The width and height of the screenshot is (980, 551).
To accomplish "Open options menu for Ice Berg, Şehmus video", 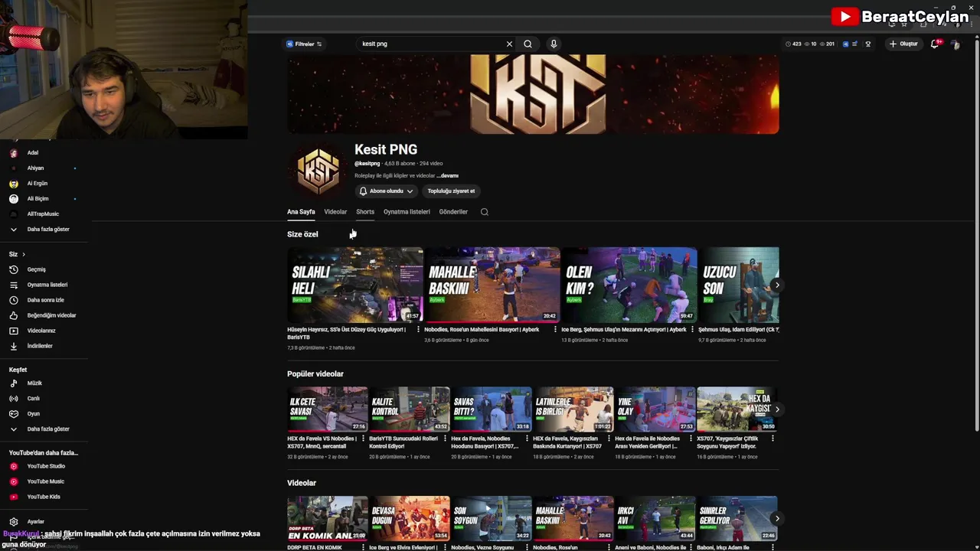I will point(692,330).
